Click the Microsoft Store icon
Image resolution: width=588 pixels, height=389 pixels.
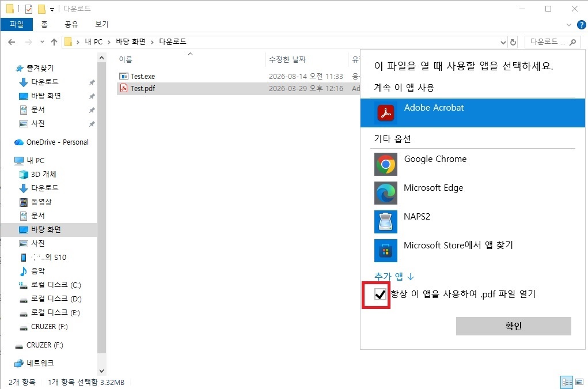pyautogui.click(x=386, y=251)
